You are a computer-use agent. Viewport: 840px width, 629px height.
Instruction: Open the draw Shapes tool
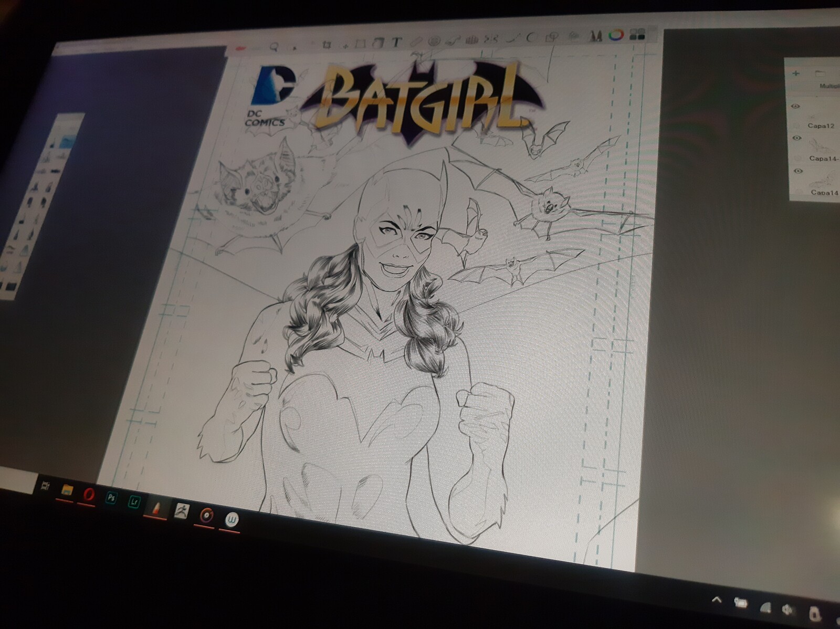click(x=552, y=37)
